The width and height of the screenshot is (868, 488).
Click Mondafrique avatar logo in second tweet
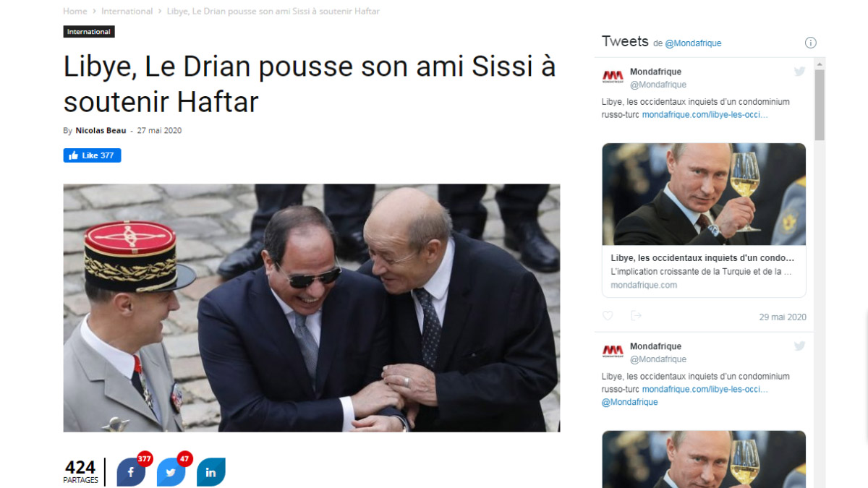613,351
